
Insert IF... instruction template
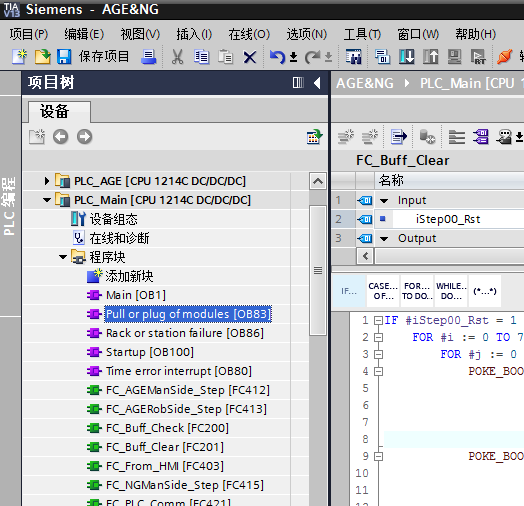pyautogui.click(x=349, y=291)
